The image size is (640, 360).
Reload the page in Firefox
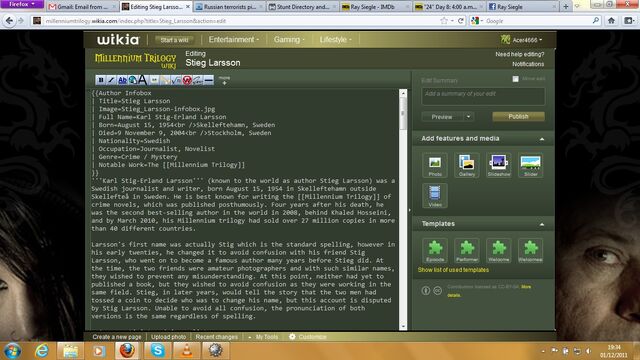click(x=461, y=21)
